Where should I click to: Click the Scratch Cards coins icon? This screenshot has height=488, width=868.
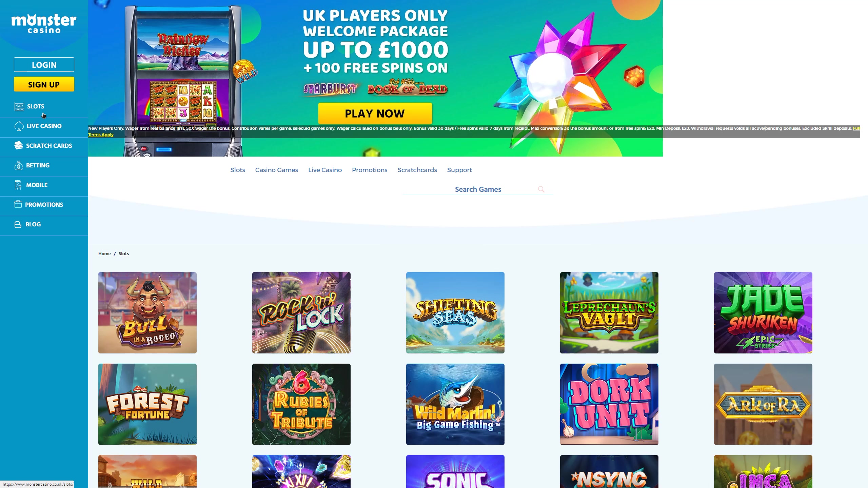pyautogui.click(x=19, y=146)
